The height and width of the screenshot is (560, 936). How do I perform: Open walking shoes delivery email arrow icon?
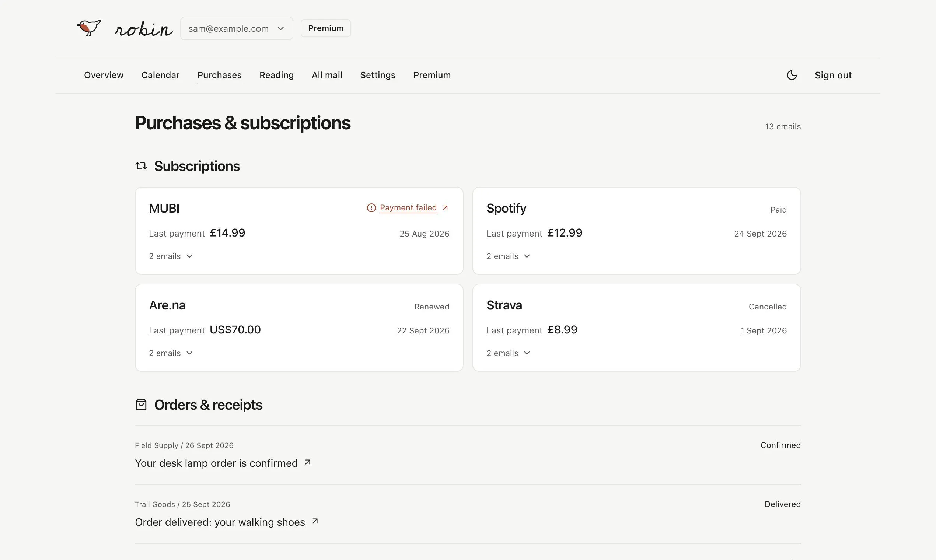point(315,521)
